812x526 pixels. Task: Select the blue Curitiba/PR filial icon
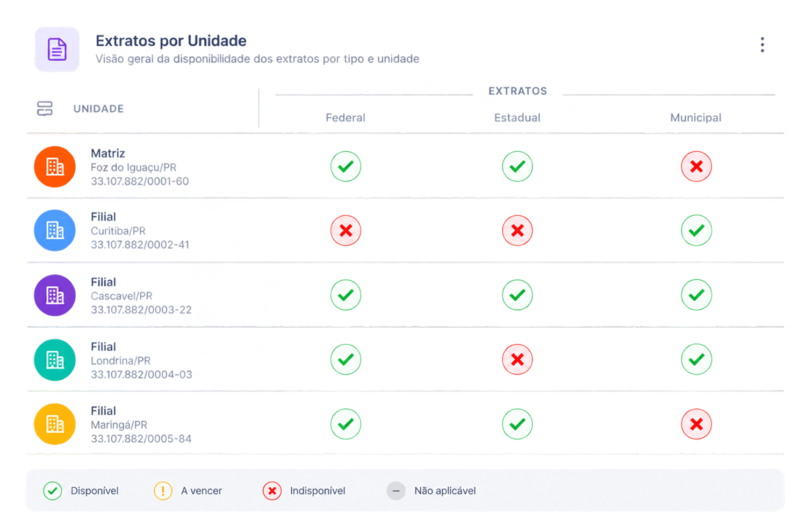click(55, 230)
